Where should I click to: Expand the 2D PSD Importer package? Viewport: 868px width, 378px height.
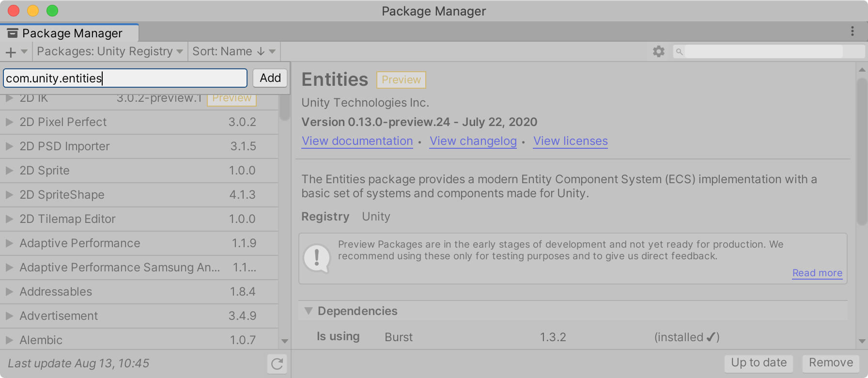(9, 146)
